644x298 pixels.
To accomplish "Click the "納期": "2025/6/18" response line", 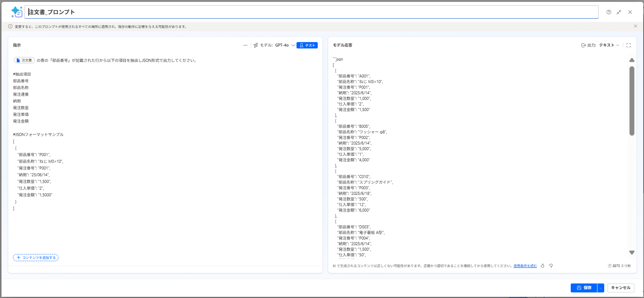I will pos(354,193).
